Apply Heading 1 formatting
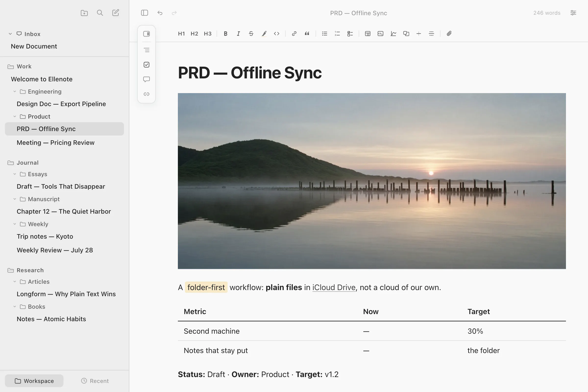The height and width of the screenshot is (392, 588). pyautogui.click(x=181, y=34)
